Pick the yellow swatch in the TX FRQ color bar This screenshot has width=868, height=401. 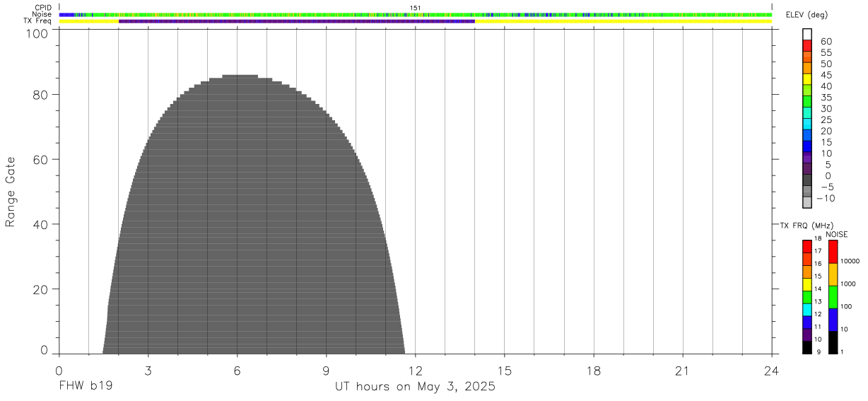[x=807, y=284]
